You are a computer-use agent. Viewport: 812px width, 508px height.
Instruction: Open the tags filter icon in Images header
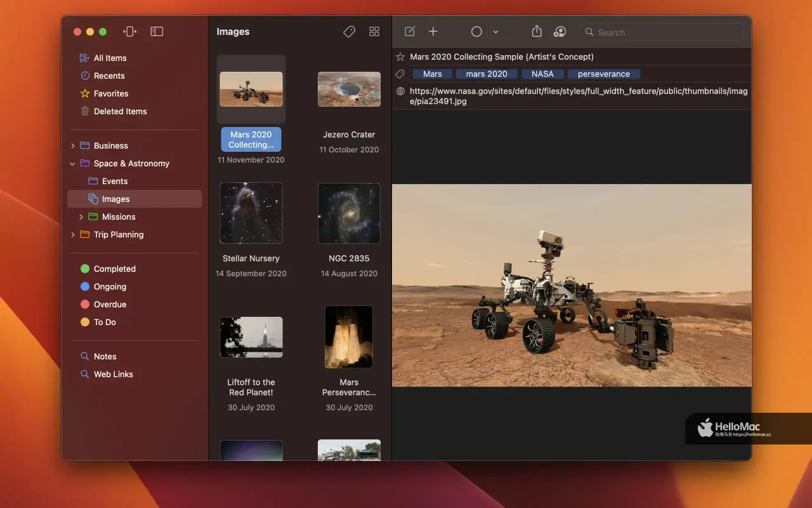click(x=349, y=32)
